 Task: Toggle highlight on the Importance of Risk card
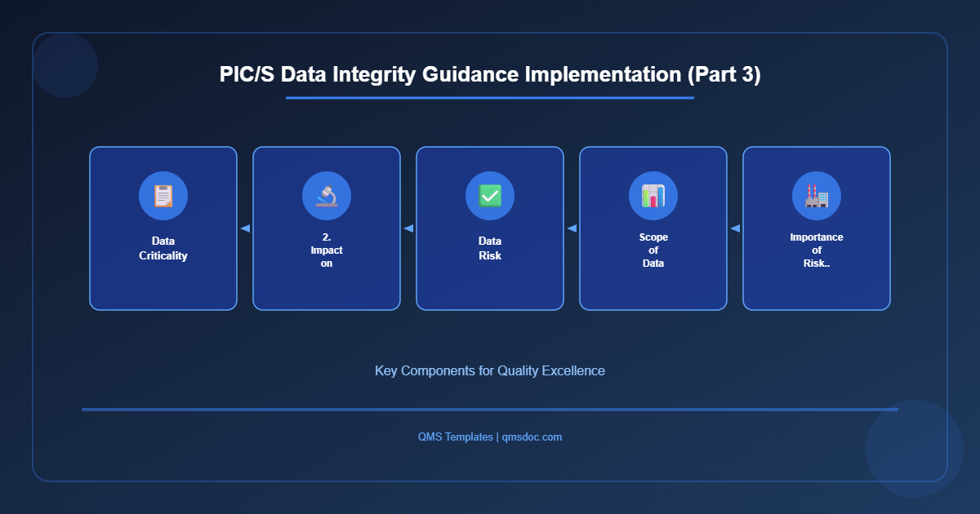point(816,228)
